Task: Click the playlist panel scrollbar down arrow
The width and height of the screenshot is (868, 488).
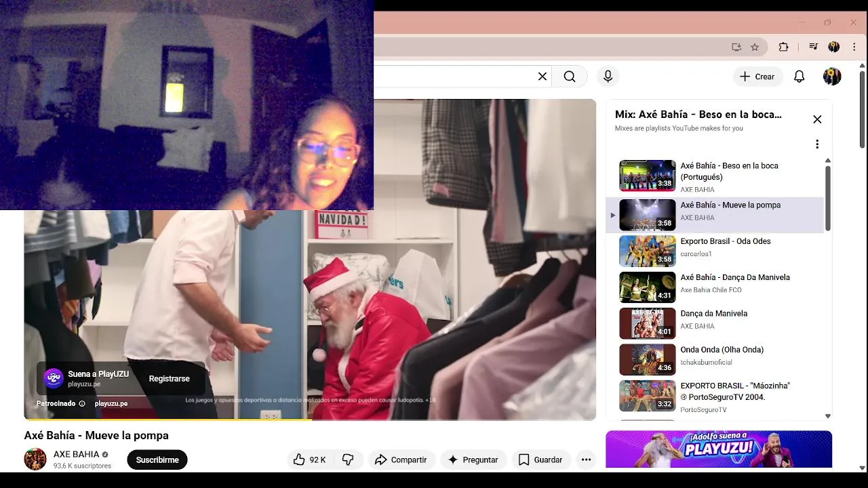Action: (828, 416)
